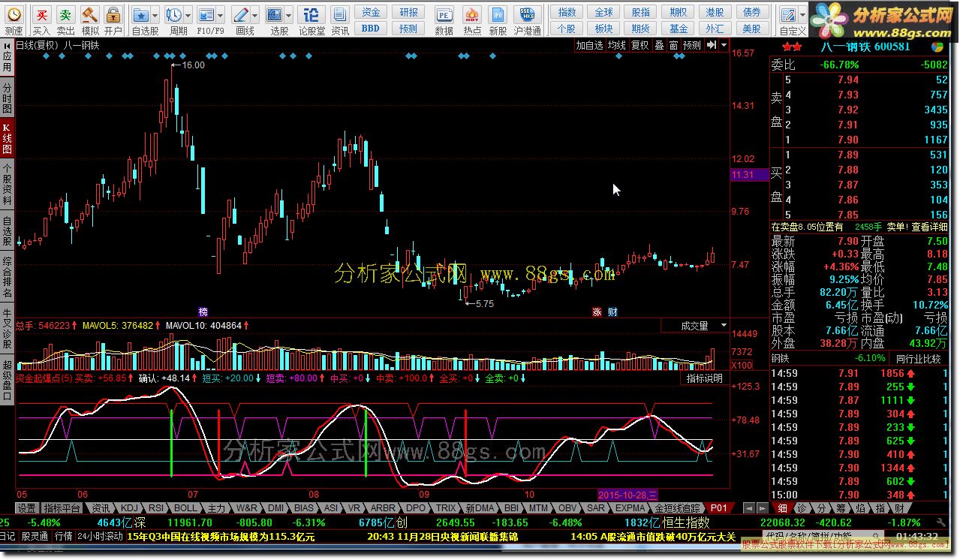Click the jump-to-end arrow in chart header
This screenshot has width=960, height=560.
coord(709,45)
